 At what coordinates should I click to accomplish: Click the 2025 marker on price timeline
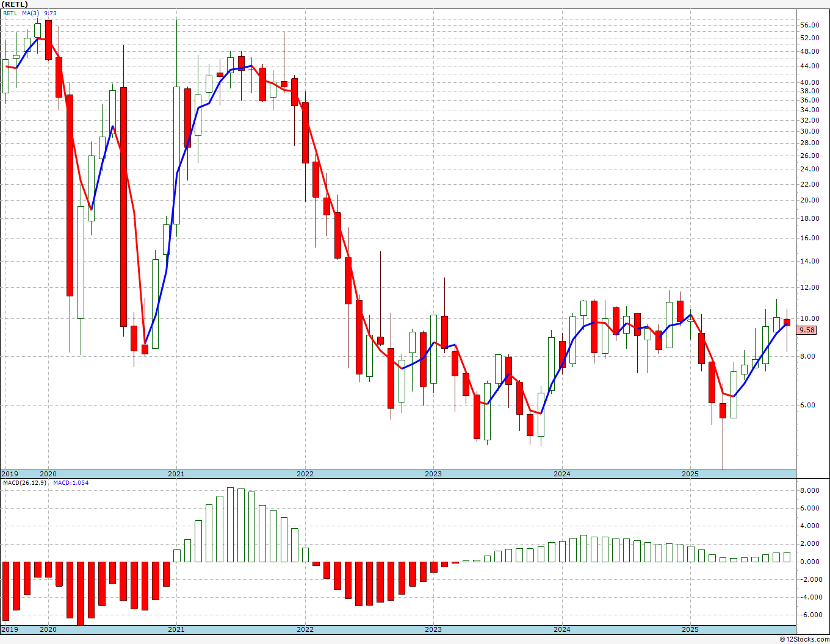(690, 474)
